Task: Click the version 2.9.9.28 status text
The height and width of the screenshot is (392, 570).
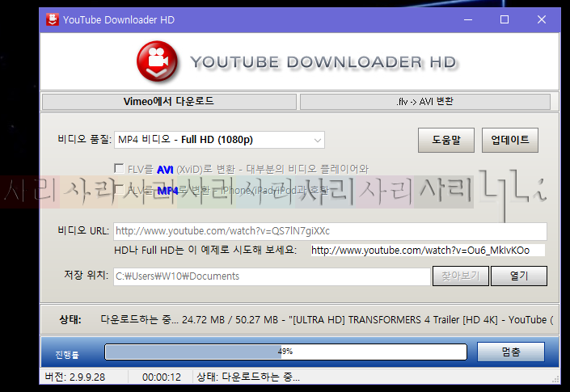Action: 75,377
